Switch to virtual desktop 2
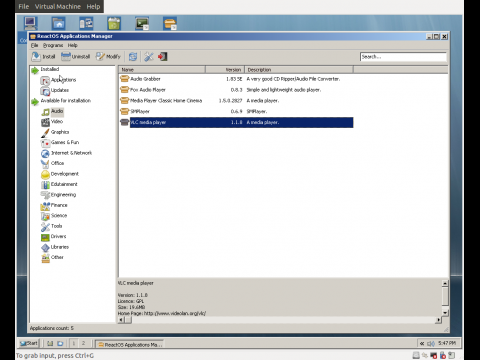 tap(83, 343)
